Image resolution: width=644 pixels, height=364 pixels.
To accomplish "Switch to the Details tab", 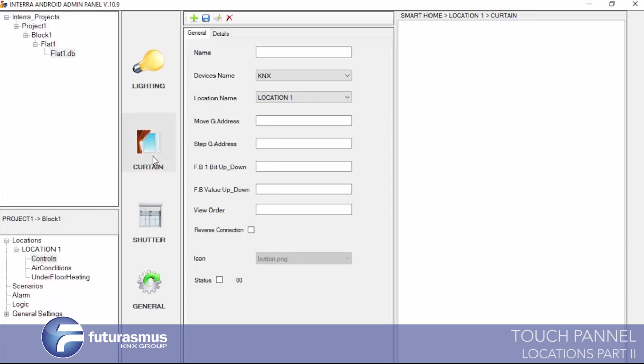I will [221, 34].
